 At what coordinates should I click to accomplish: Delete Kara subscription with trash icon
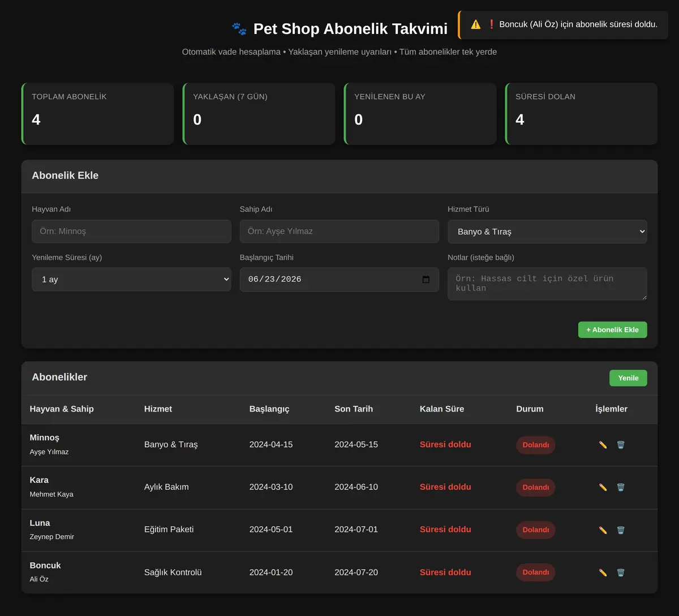click(621, 487)
